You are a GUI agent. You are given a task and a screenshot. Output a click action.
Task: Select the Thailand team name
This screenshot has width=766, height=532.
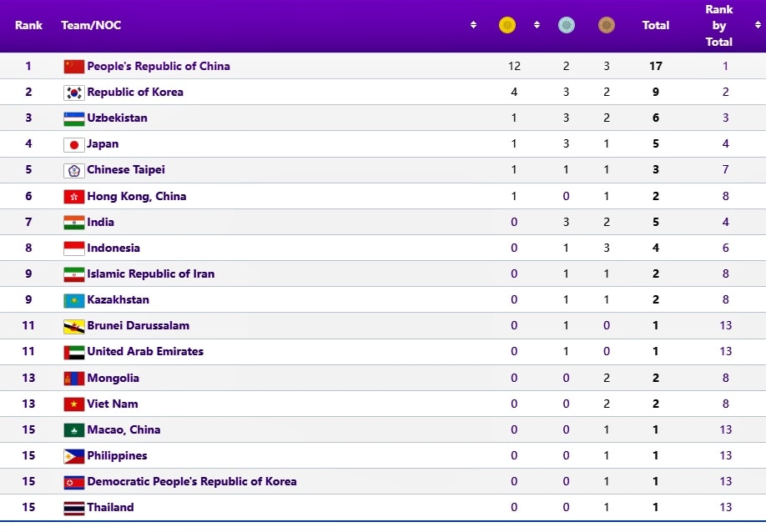click(110, 508)
